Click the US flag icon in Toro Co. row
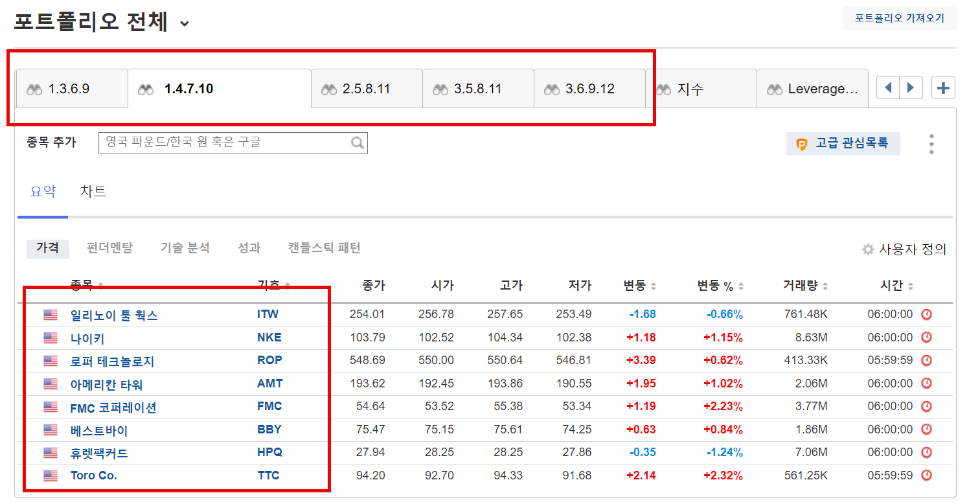 coord(51,475)
